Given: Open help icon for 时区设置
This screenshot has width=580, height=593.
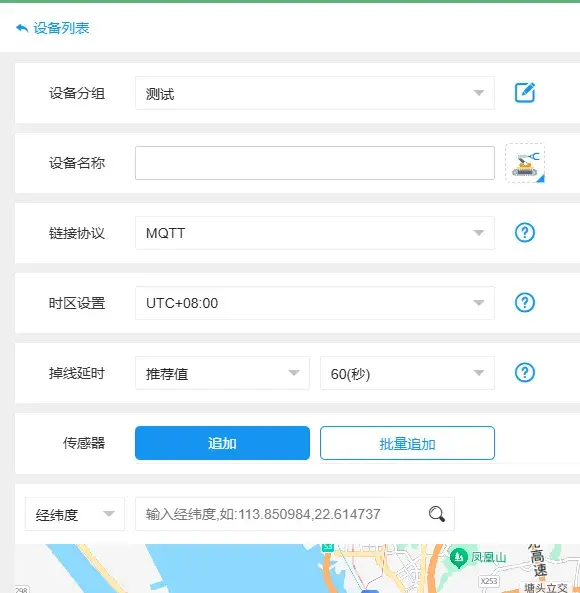Looking at the screenshot, I should [525, 303].
